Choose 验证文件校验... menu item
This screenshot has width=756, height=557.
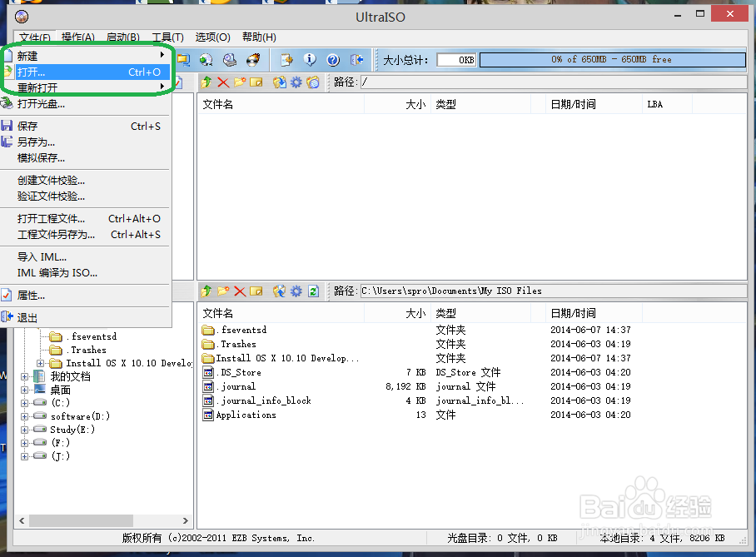[86, 196]
